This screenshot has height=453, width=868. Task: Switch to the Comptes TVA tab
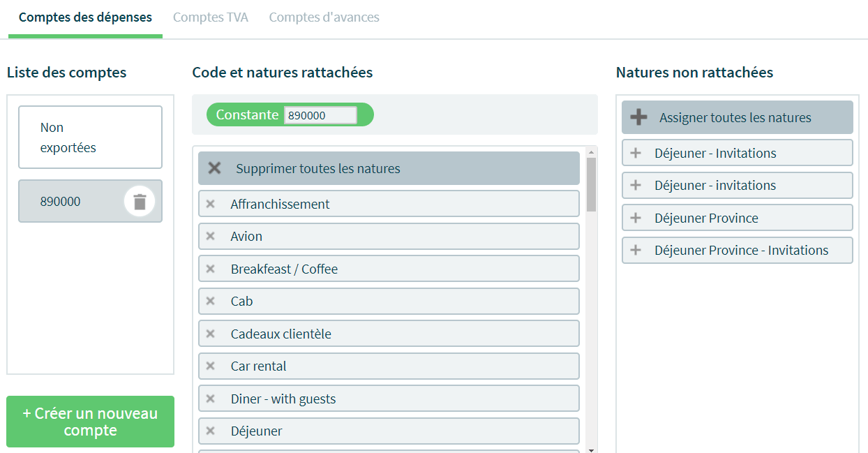211,17
